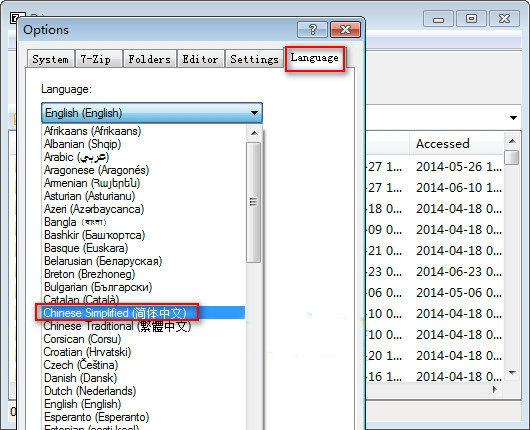Select Chinese Traditional in the list
This screenshot has width=530, height=430.
click(x=144, y=326)
